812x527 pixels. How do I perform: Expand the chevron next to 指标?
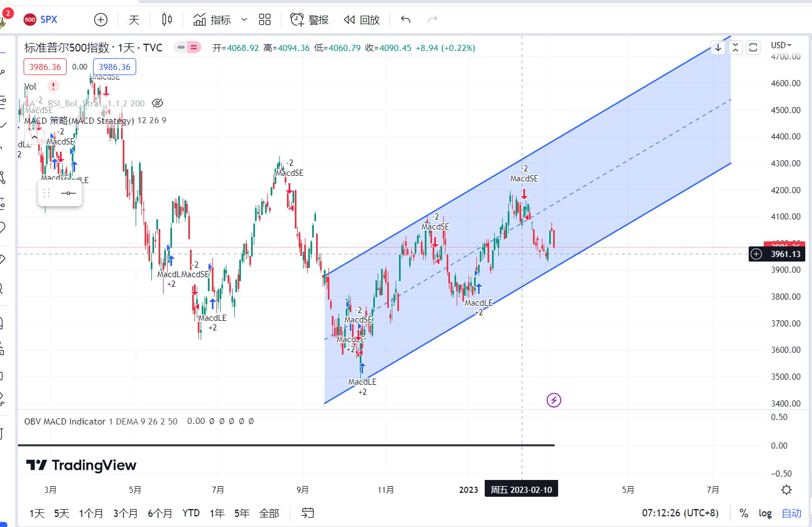243,19
